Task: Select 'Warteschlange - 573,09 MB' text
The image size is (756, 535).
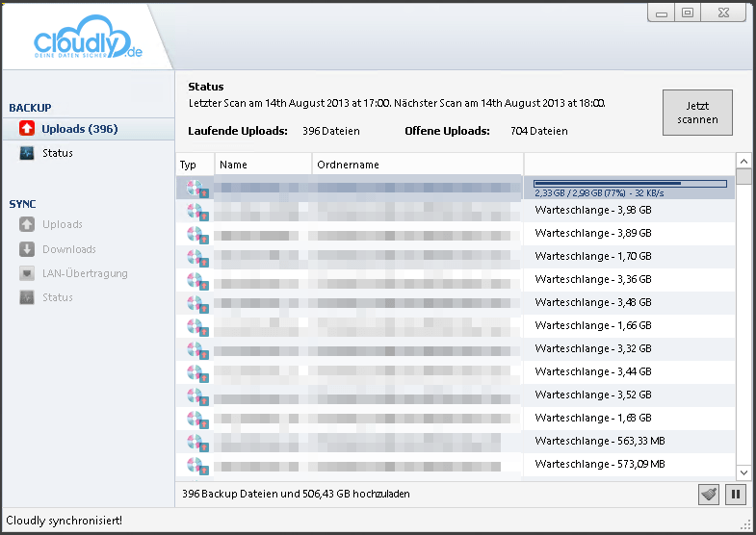Action: (x=600, y=464)
